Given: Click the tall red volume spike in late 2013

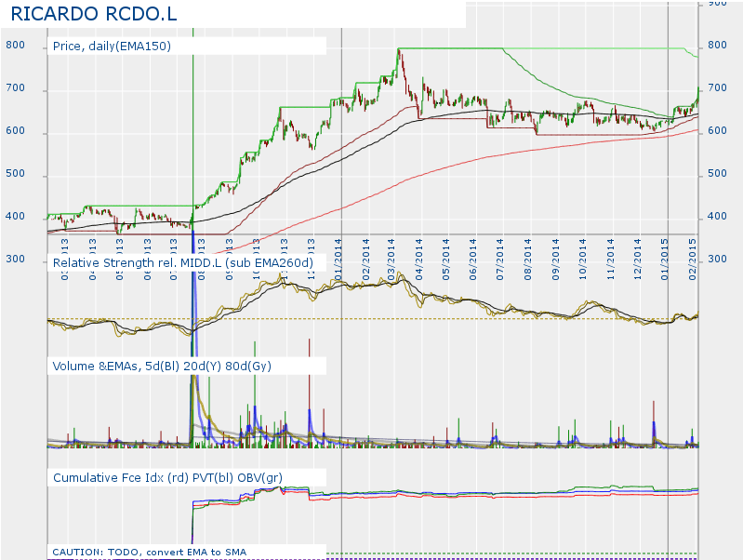Looking at the screenshot, I should (x=309, y=393).
